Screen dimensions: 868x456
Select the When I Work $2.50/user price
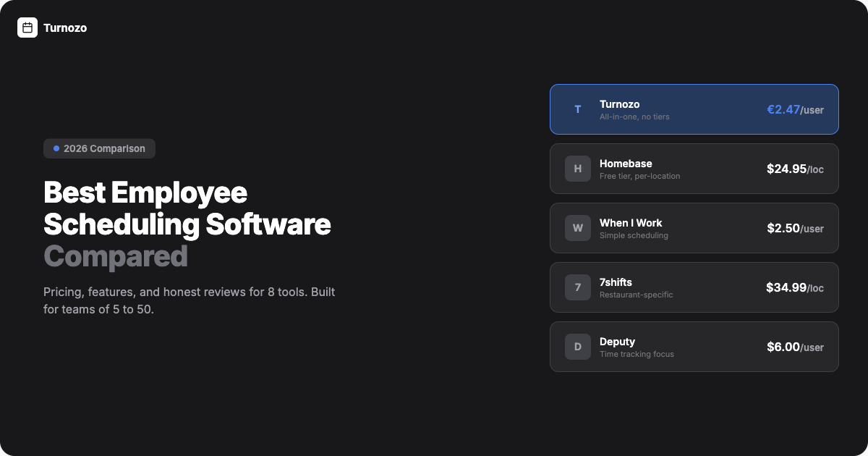[x=795, y=229]
